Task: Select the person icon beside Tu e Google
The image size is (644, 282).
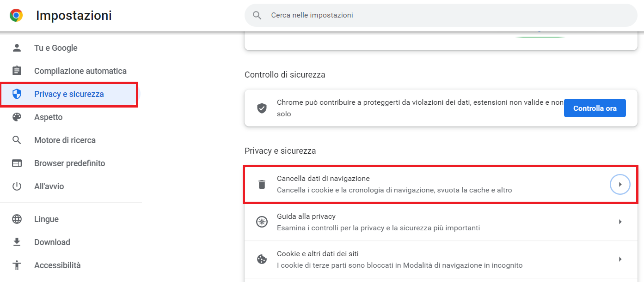Action: point(17,48)
